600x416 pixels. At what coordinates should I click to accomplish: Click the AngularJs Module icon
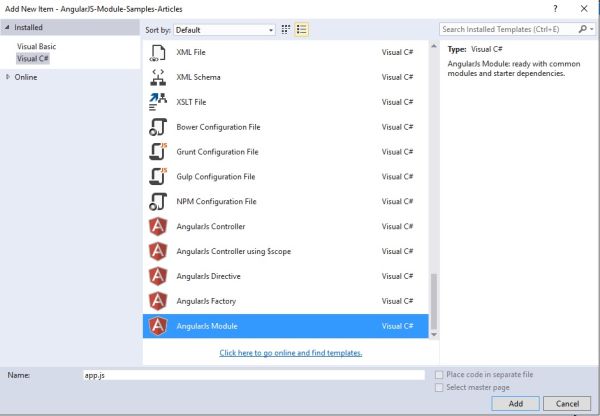point(158,326)
